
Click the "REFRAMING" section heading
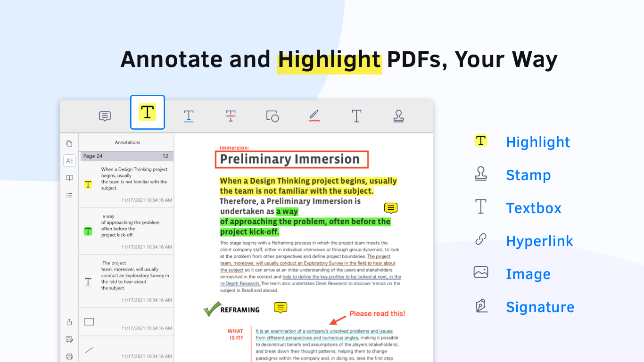click(240, 310)
